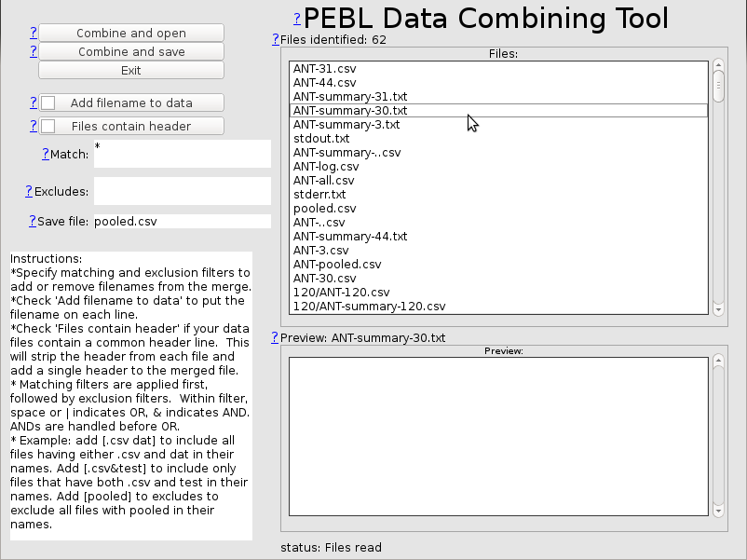Enable the Add filename to data checkbox
The width and height of the screenshot is (747, 560).
(x=48, y=102)
